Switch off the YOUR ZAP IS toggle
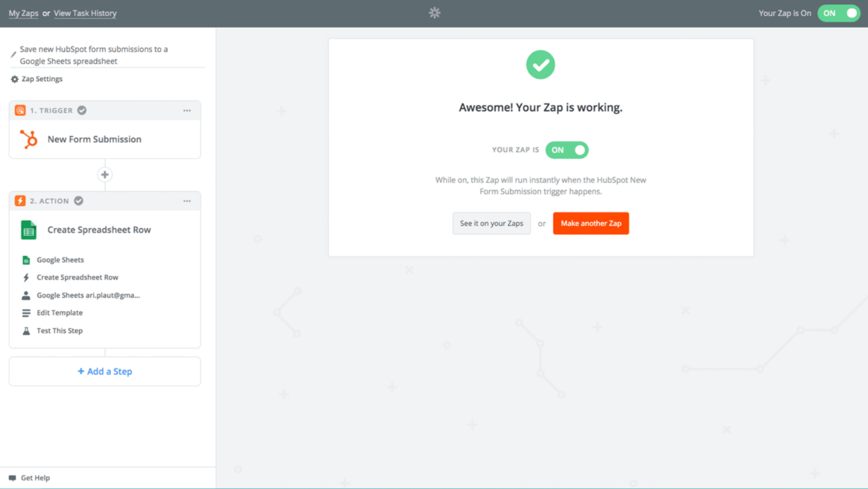This screenshot has width=868, height=489. [567, 150]
